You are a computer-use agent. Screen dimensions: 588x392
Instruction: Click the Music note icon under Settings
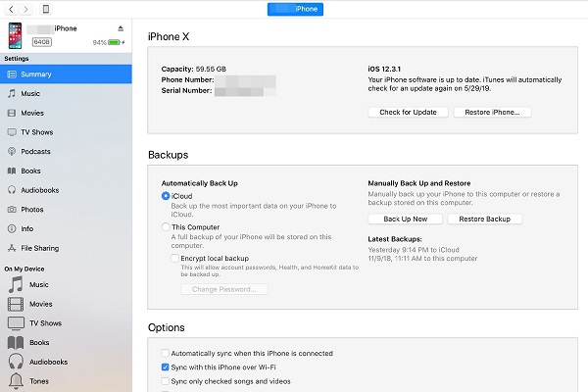(x=12, y=93)
